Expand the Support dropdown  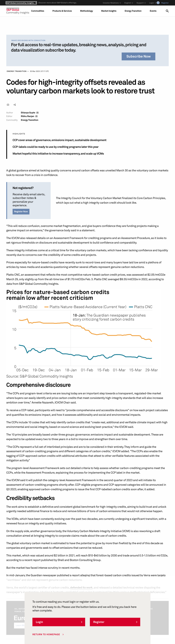[141, 3]
